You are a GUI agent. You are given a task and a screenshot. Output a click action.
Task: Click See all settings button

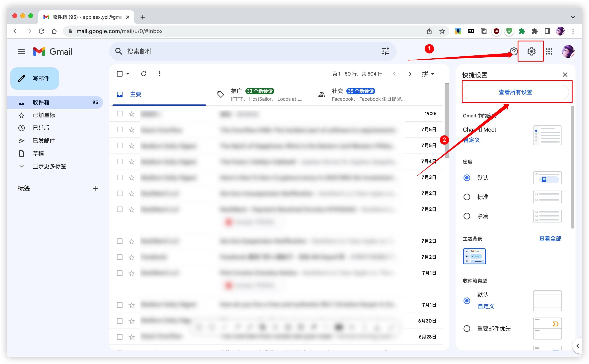pos(515,92)
